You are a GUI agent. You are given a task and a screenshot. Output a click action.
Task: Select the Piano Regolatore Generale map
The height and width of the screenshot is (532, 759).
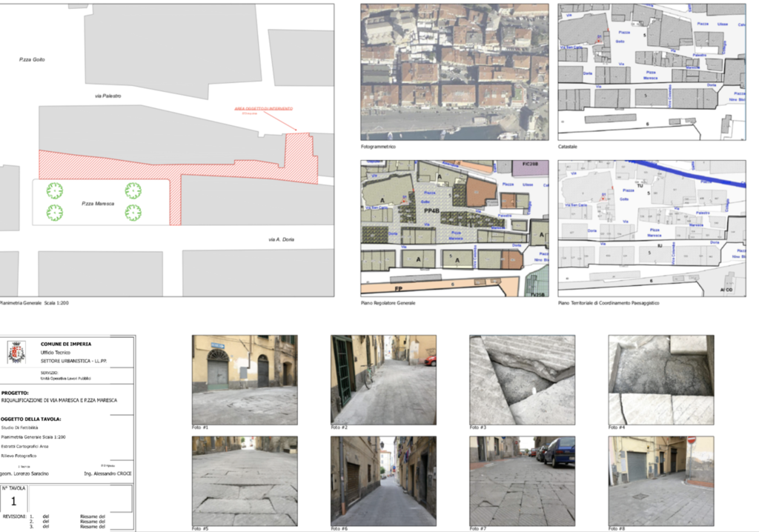pyautogui.click(x=454, y=229)
